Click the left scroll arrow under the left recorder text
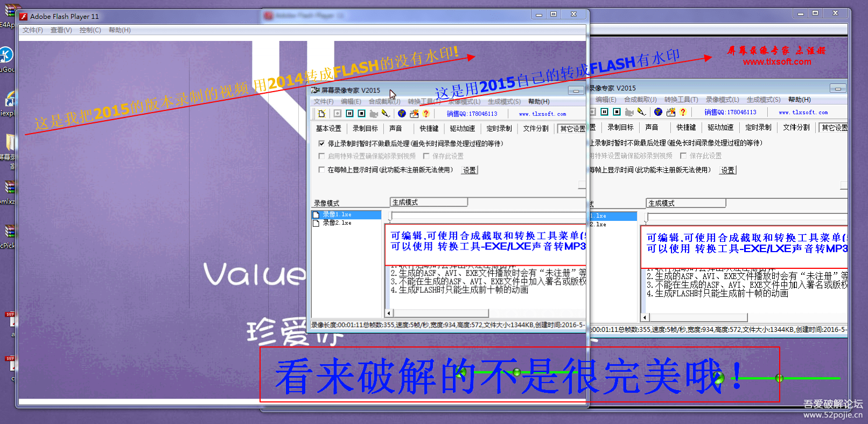This screenshot has height=424, width=868. 389,313
